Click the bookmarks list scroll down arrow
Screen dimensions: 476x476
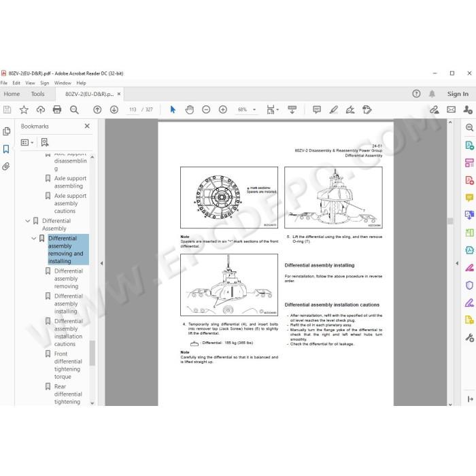[92, 403]
